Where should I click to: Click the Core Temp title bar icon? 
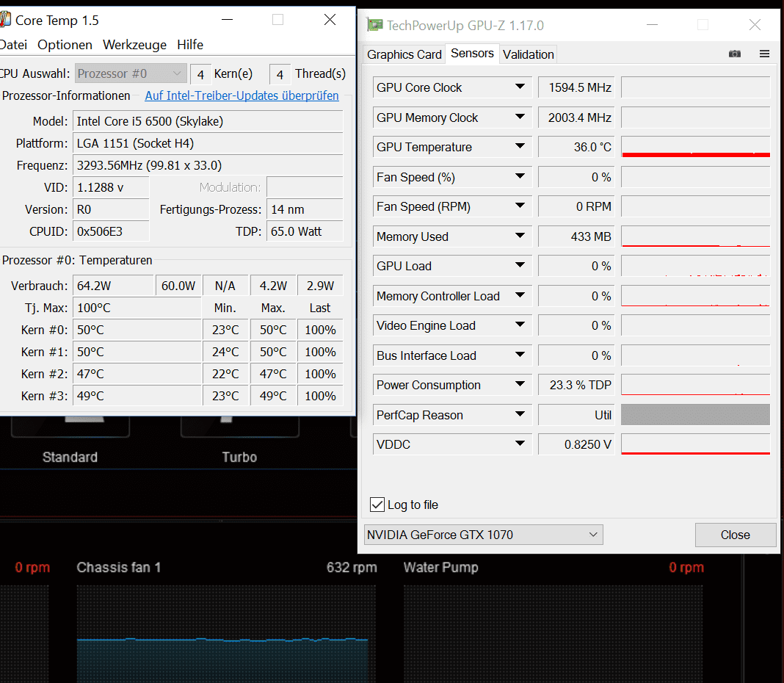(5, 20)
